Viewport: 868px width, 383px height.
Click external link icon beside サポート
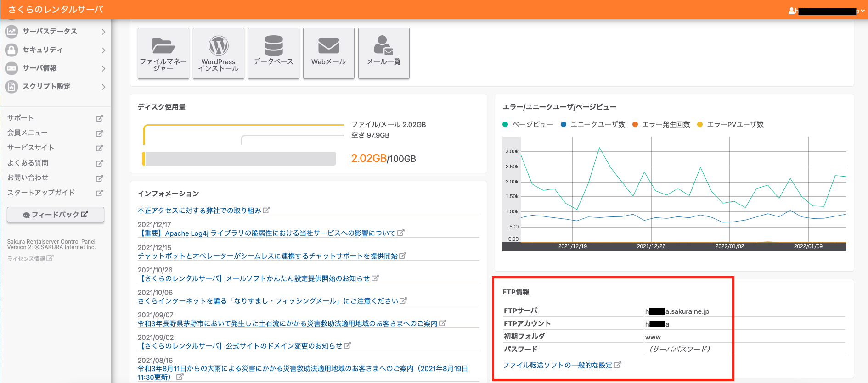click(99, 118)
